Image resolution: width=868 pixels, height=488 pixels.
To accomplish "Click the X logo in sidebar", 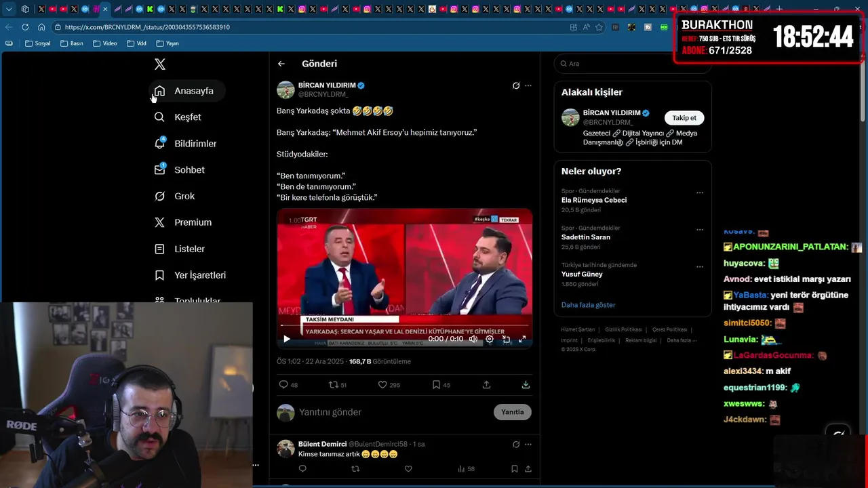I will coord(159,64).
